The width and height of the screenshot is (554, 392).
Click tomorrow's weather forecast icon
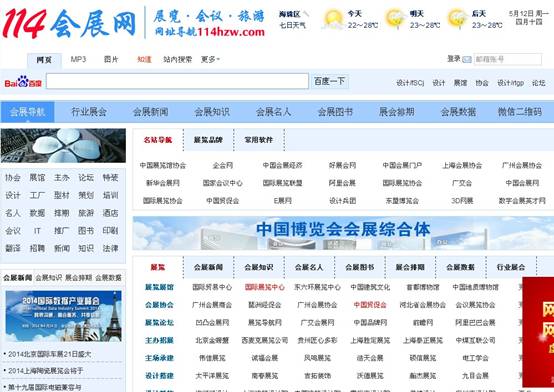pos(395,19)
